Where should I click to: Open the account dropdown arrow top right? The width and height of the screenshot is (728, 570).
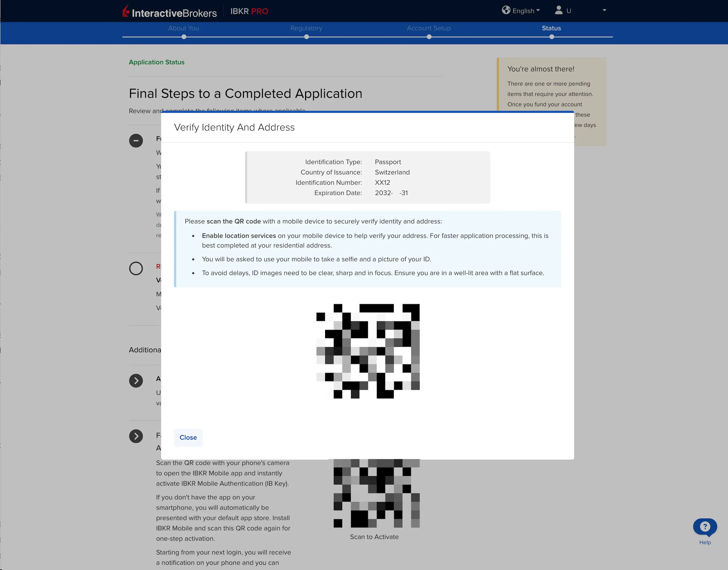[604, 10]
